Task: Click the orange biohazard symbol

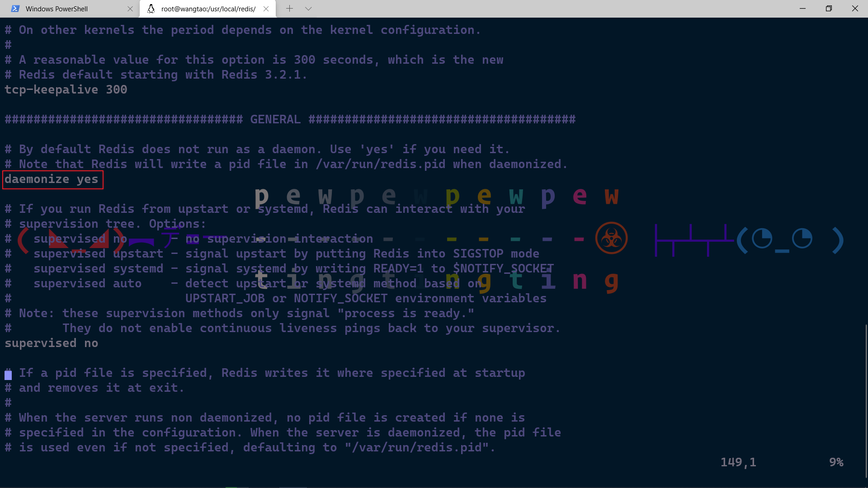Action: tap(611, 238)
